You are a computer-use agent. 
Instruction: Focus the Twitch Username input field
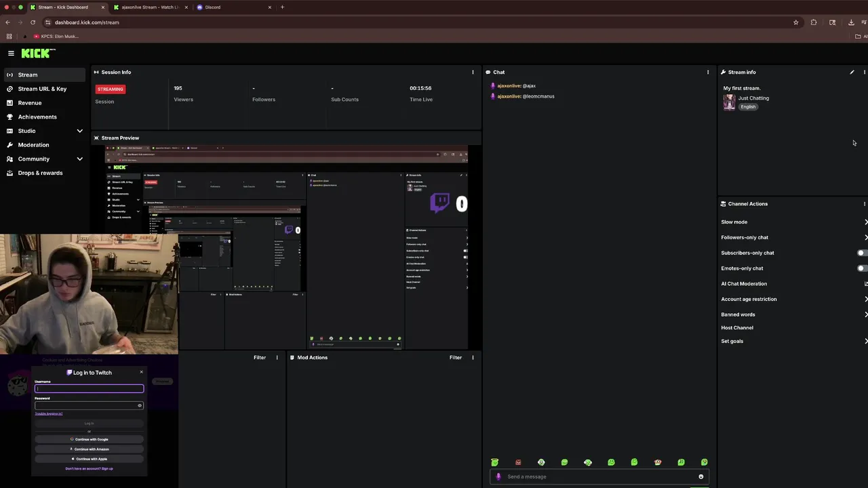click(x=90, y=388)
